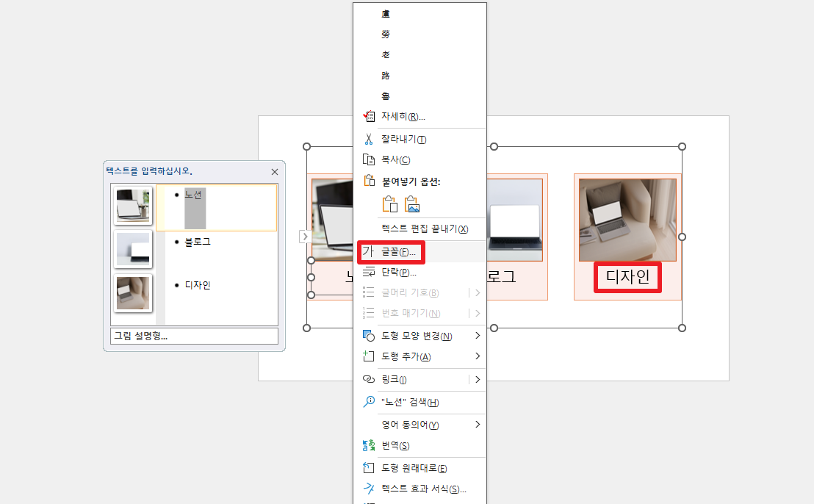Choose the first paste option icon
Screen dimensions: 814x504
point(390,204)
